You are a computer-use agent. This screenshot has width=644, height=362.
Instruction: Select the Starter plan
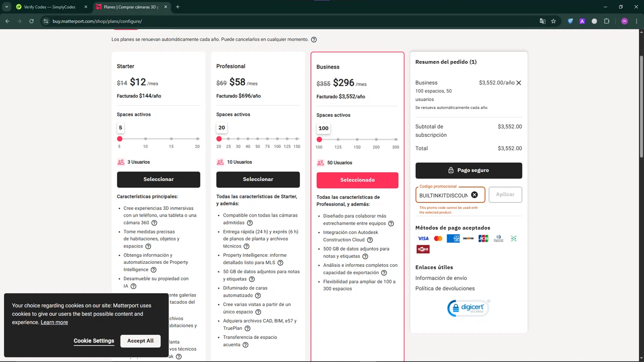coord(158,179)
